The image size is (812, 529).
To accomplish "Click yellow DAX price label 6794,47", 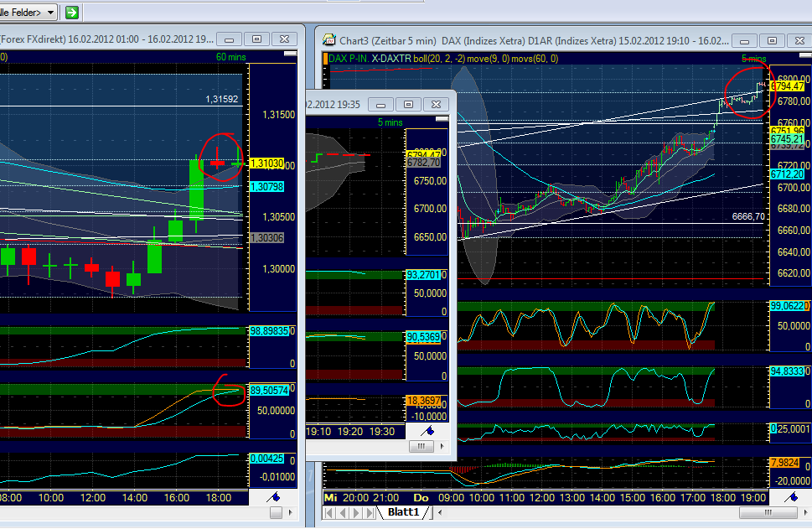I will tap(788, 86).
